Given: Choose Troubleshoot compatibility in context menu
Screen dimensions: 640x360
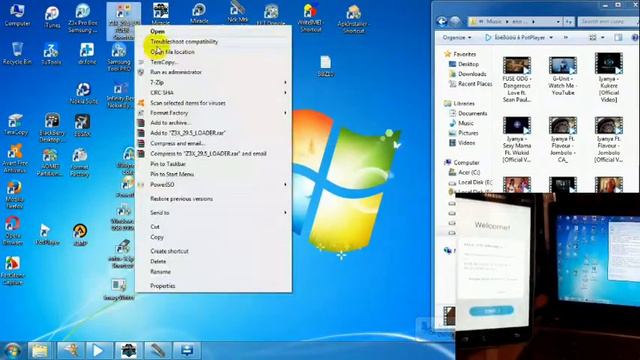Looking at the screenshot, I should tap(184, 42).
